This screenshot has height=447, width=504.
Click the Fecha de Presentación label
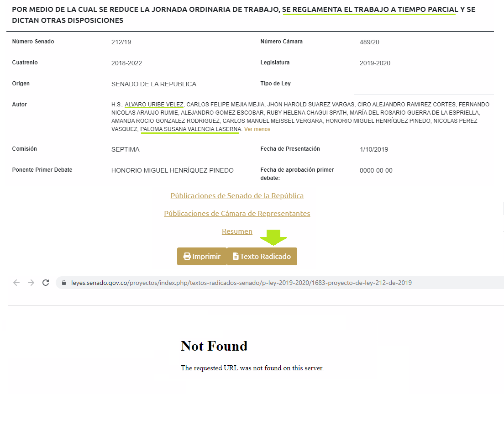pos(290,149)
